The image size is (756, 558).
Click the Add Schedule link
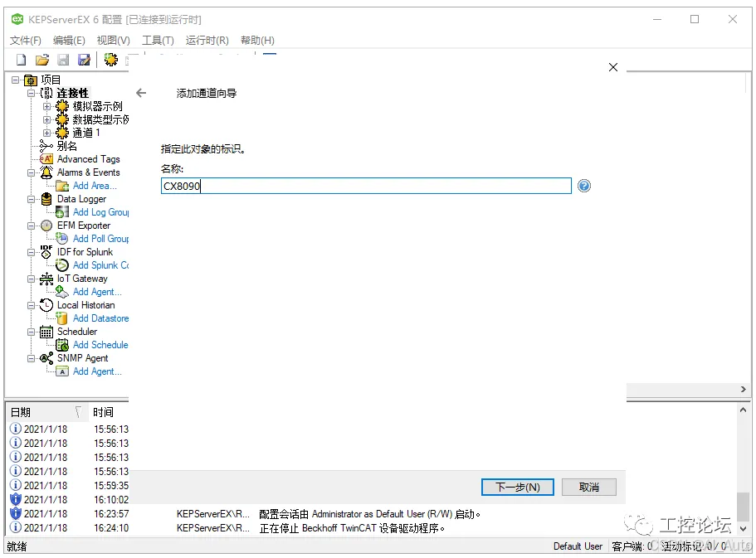click(x=100, y=345)
